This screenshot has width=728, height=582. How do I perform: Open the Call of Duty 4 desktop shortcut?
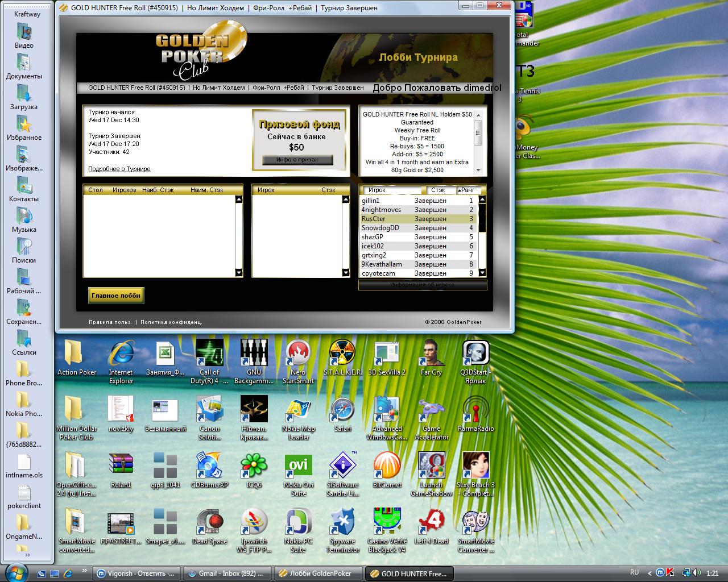[x=209, y=354]
